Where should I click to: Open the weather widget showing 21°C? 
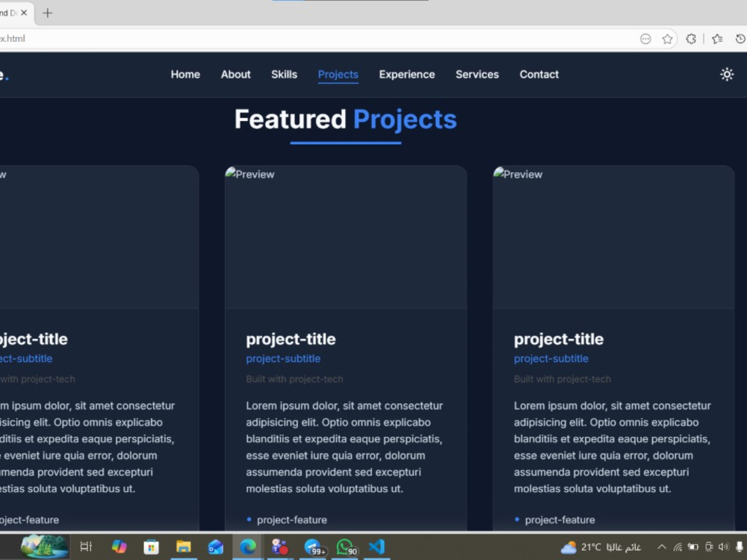(x=601, y=547)
